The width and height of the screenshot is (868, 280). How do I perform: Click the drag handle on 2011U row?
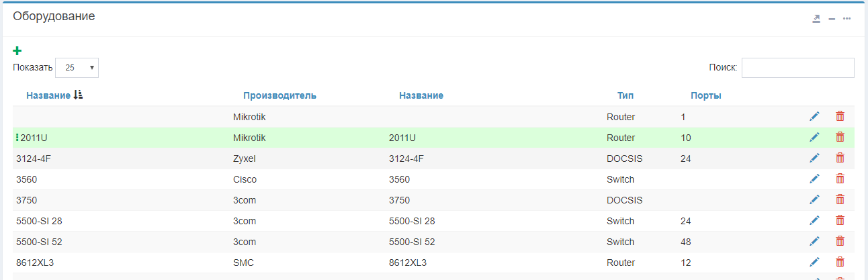pos(17,138)
